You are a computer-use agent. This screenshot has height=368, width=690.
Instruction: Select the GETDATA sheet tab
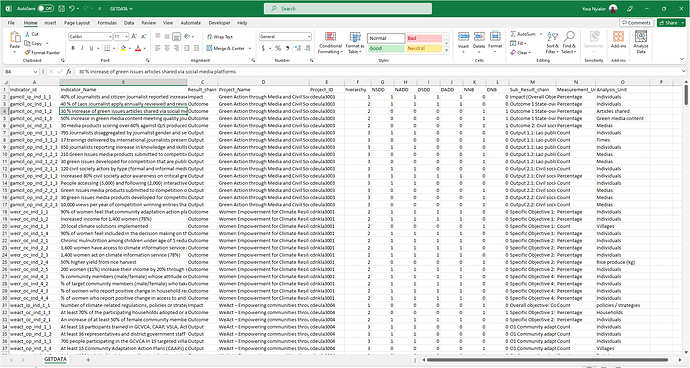coord(55,359)
